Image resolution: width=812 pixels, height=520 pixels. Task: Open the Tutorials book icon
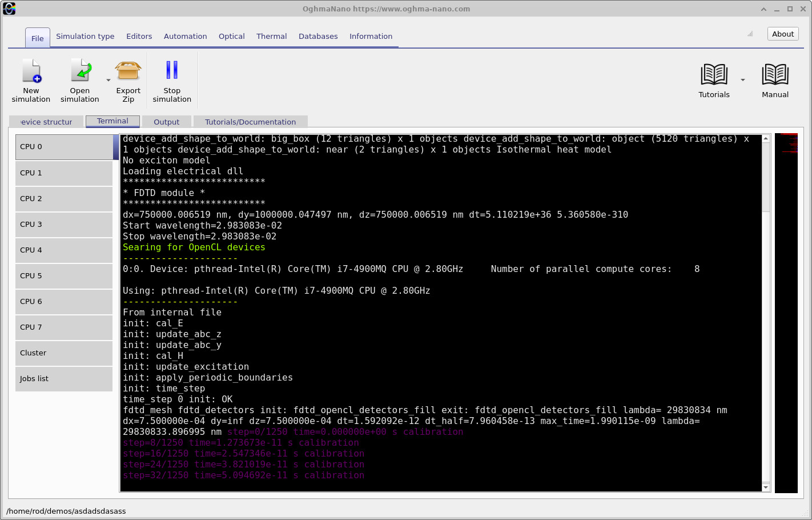[x=714, y=74]
